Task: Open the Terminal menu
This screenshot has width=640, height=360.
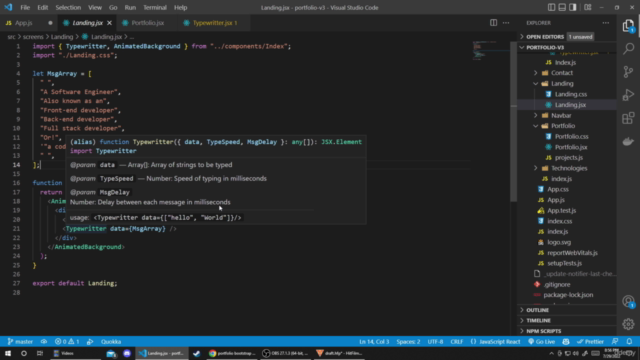Action: 155,7
